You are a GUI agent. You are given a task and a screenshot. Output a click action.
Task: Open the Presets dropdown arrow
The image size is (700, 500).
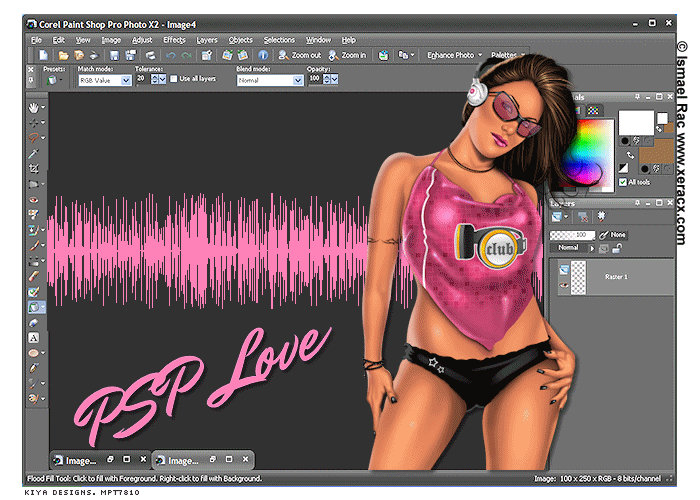point(61,80)
